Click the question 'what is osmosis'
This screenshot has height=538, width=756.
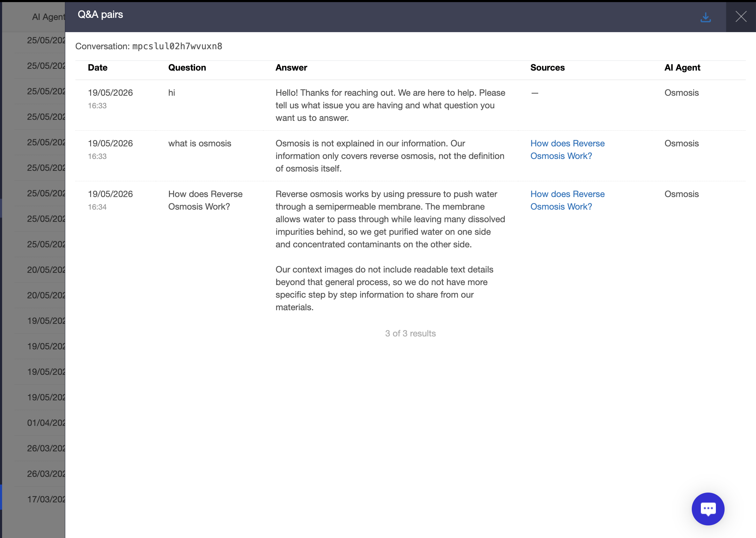point(200,143)
